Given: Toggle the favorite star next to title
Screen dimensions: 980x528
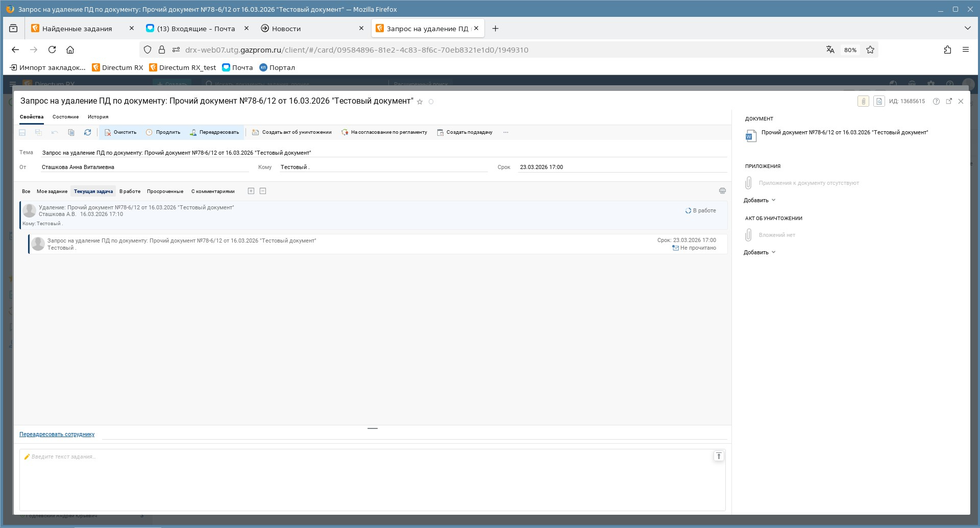Looking at the screenshot, I should 420,102.
